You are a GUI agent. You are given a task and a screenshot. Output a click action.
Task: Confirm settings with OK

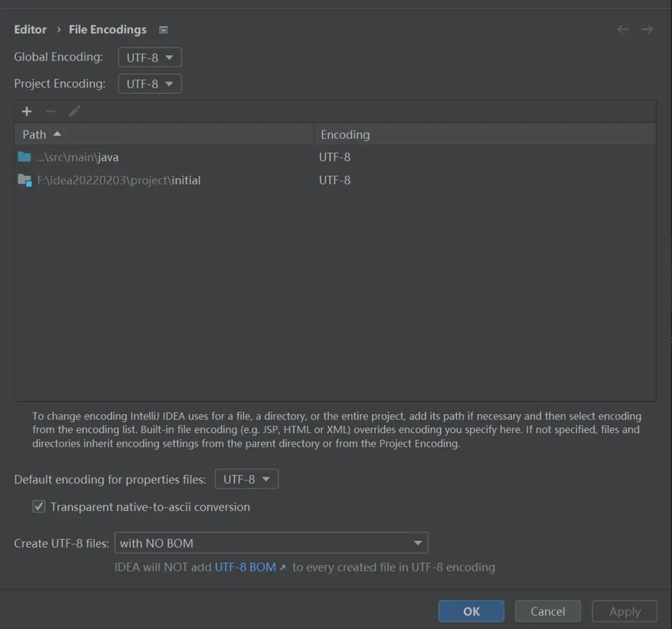[471, 611]
